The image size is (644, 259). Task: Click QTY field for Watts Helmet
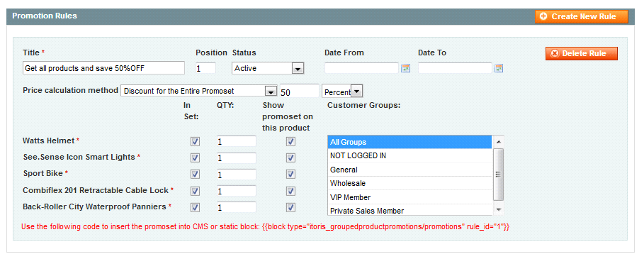click(x=237, y=141)
